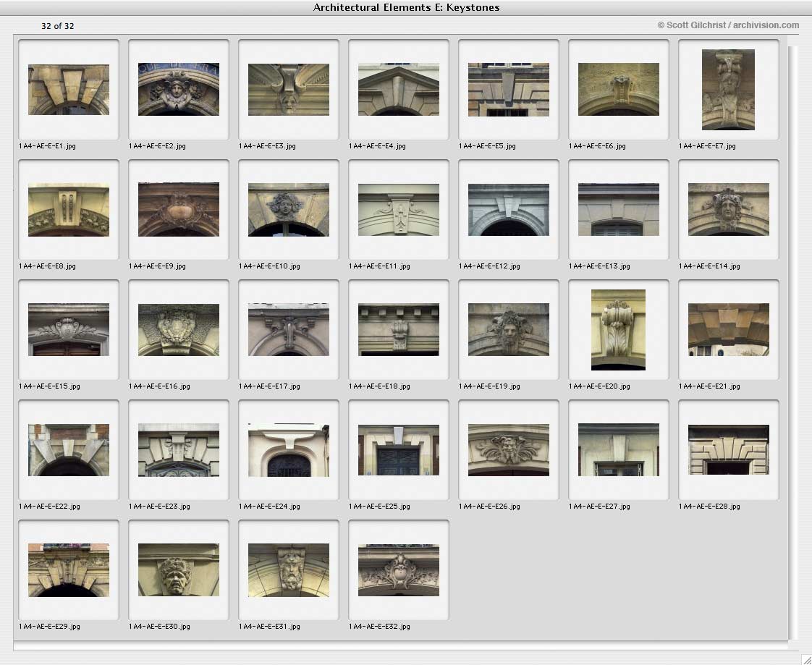Choose the thumbnail for 1A4-AE-E-E22.jpg
Screen dimensions: 812x665
click(68, 450)
